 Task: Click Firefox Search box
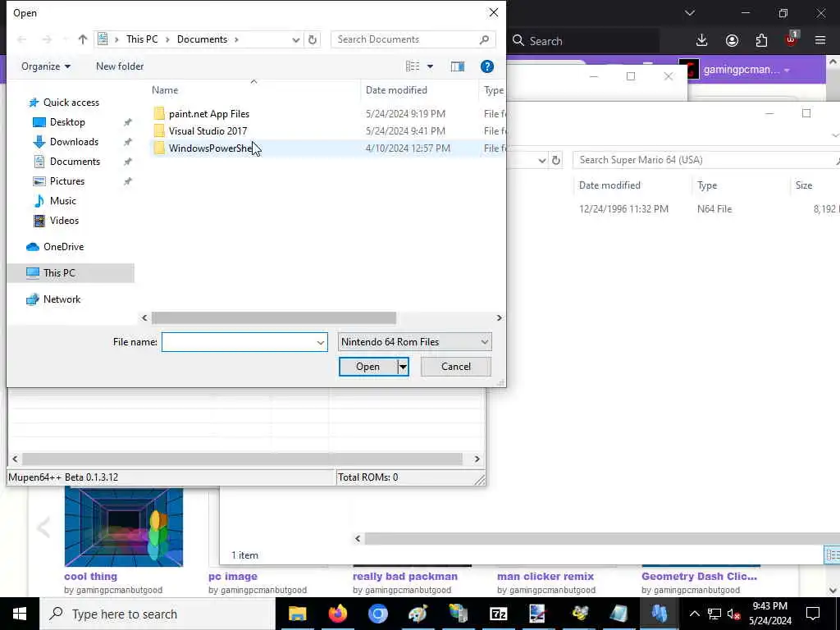[x=583, y=41]
